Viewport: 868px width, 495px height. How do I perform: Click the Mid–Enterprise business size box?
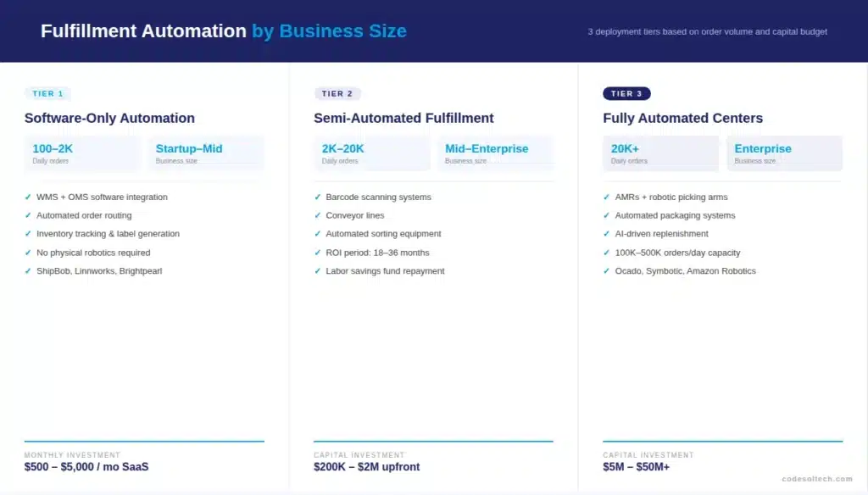coord(495,153)
